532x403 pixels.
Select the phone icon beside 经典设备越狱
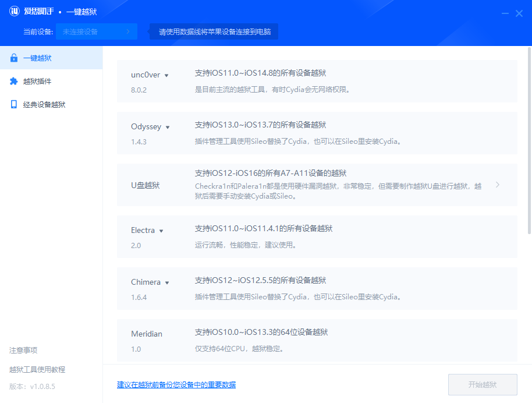click(13, 103)
